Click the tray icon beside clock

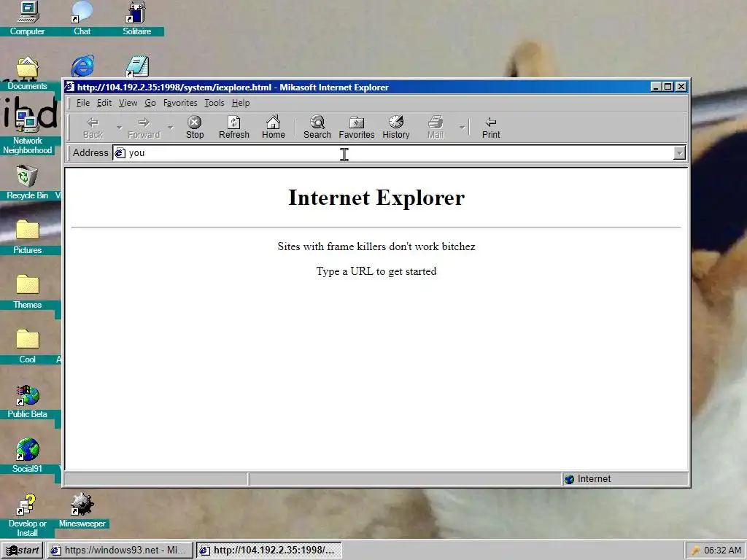(x=695, y=551)
